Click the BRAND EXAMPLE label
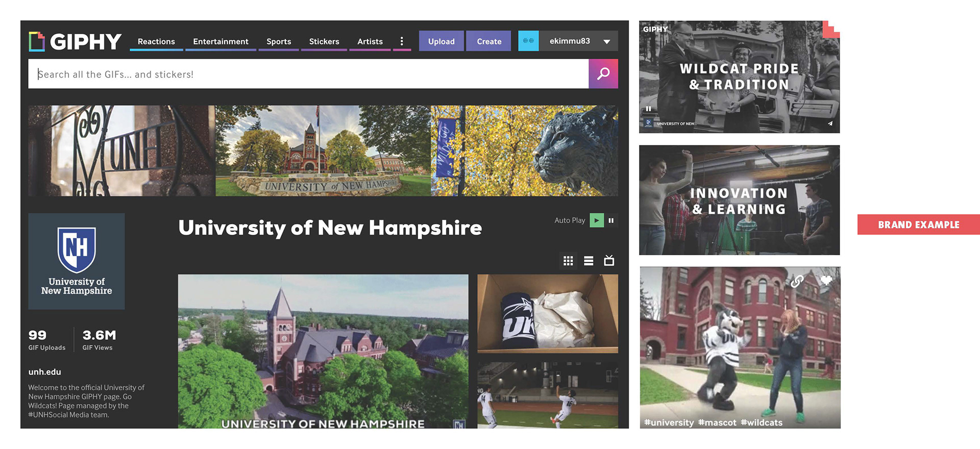Image resolution: width=980 pixels, height=449 pixels. click(x=919, y=224)
